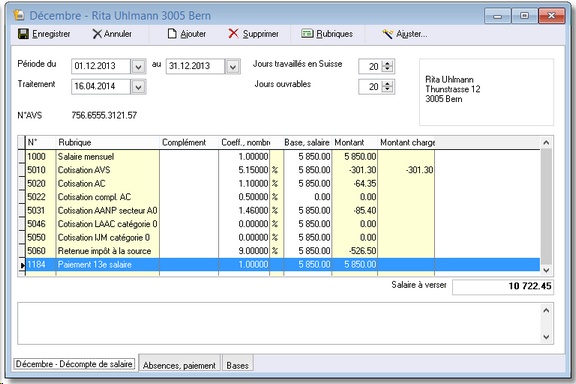Screen dimensions: 576x384
Task: Click the N° column header
Action: tap(40, 143)
